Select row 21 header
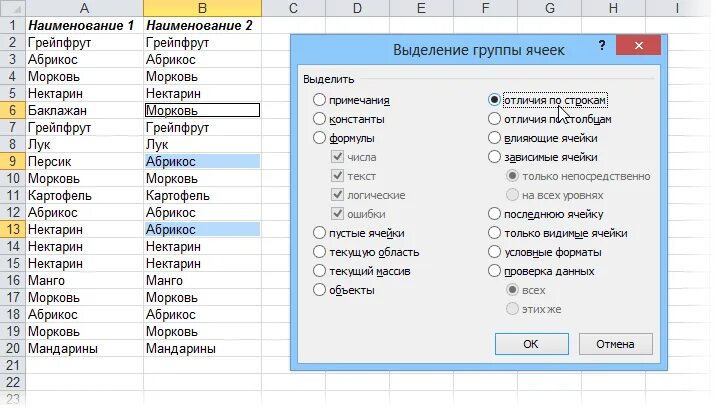The height and width of the screenshot is (408, 716). (12, 366)
